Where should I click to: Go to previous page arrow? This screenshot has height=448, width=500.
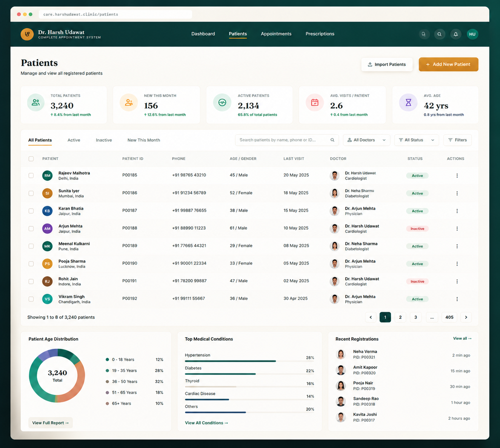click(371, 317)
